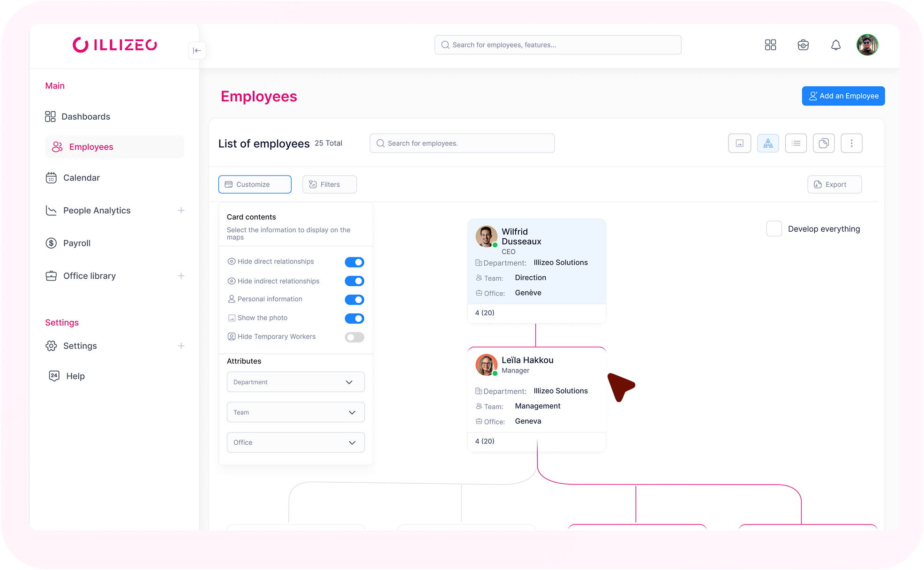Click the sidebar collapse arrow icon
Image resolution: width=924 pixels, height=570 pixels.
click(x=197, y=51)
